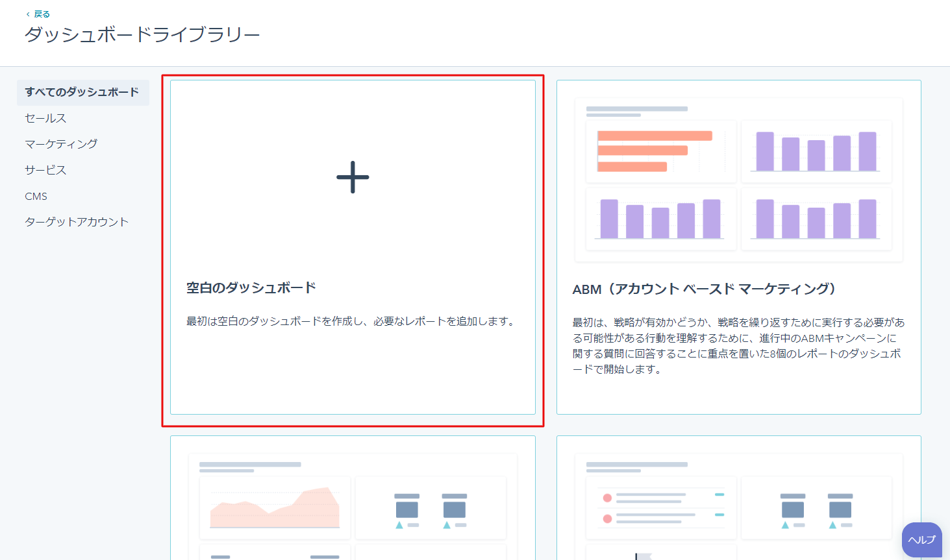Select the すべてのダッシュボード category
The height and width of the screenshot is (560, 950).
coord(82,92)
